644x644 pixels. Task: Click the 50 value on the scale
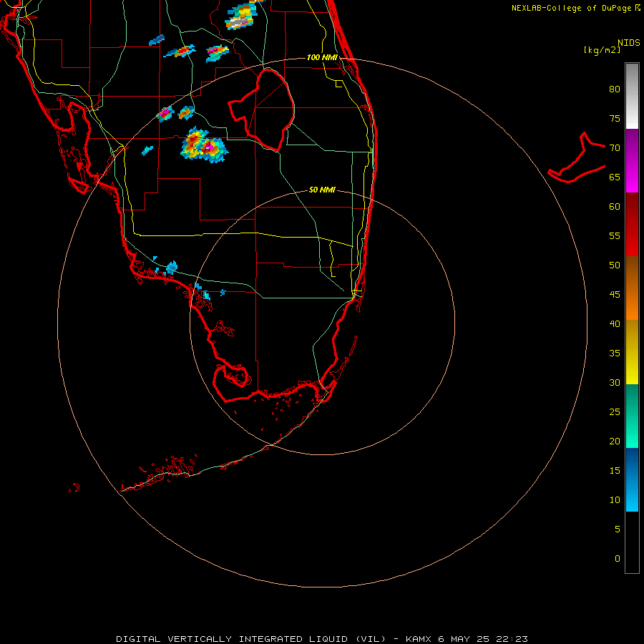pos(615,265)
